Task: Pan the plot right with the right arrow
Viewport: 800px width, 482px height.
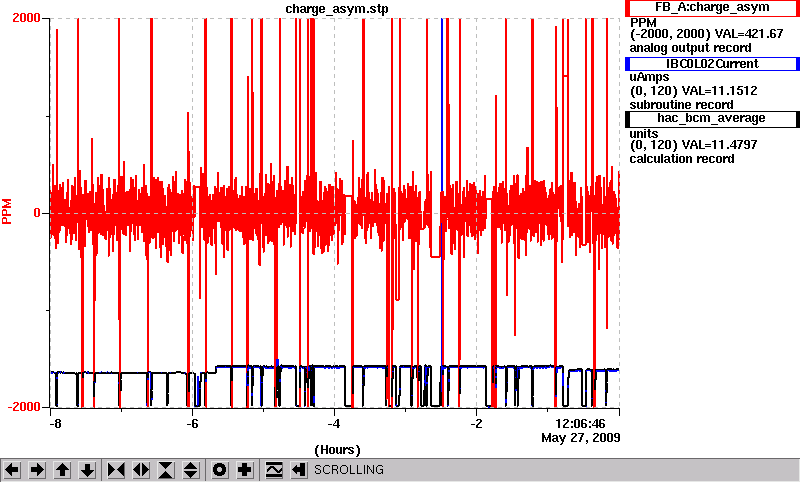Action: coord(37,469)
